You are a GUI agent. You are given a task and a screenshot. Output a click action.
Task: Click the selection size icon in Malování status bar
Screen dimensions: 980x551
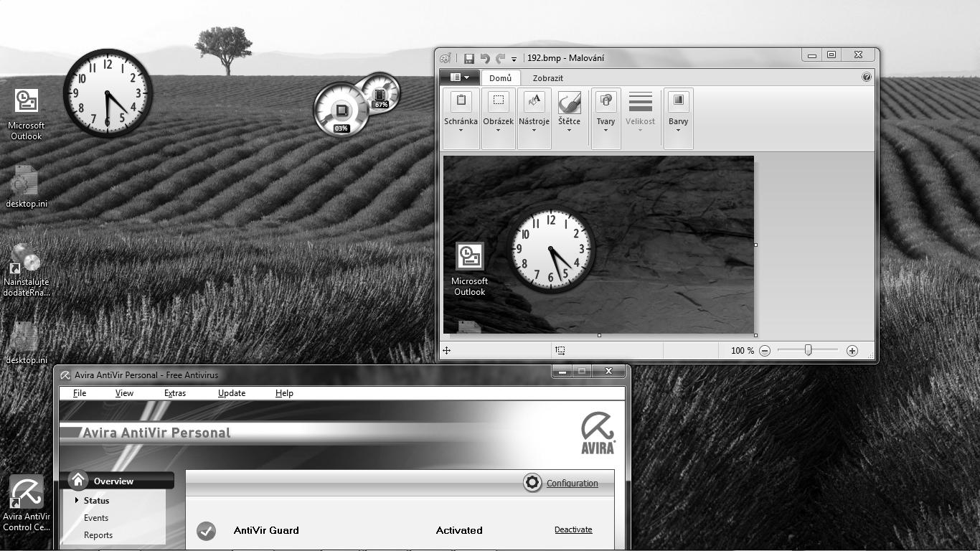pos(560,351)
